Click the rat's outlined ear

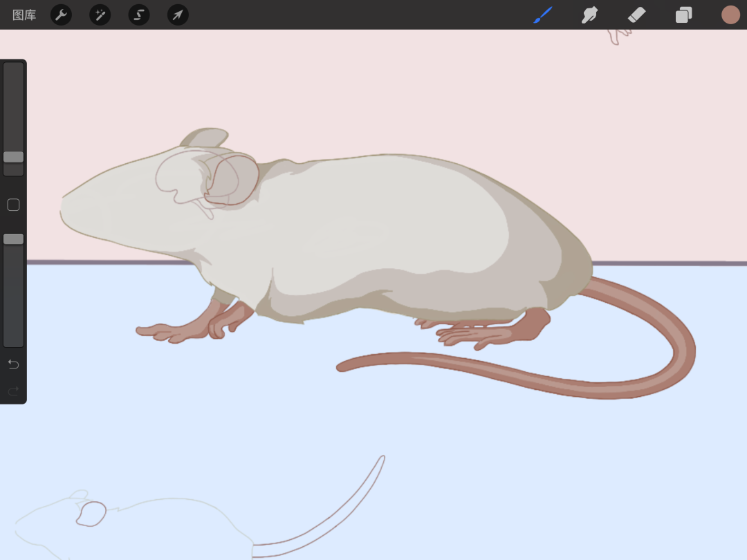coord(233,180)
